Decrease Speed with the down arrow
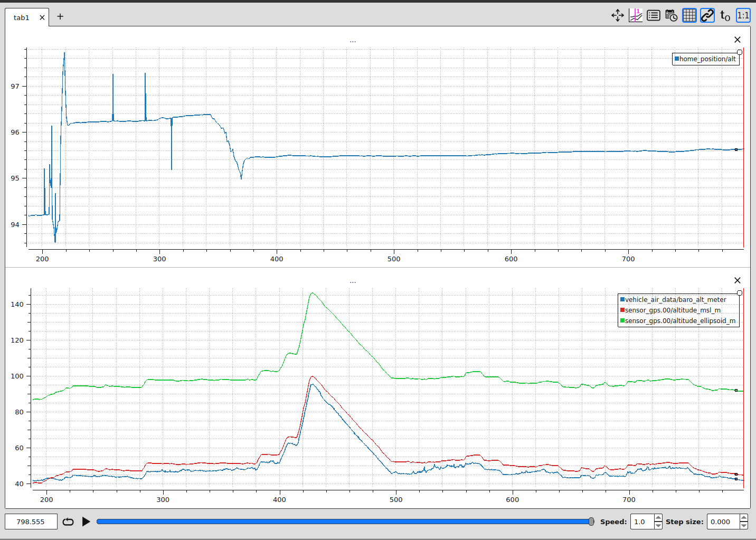This screenshot has height=540, width=756. (x=658, y=525)
